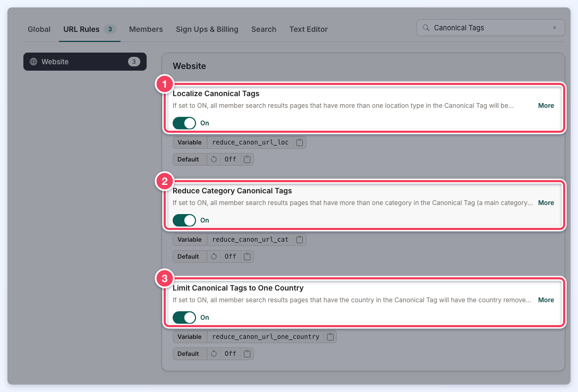This screenshot has height=392, width=578.
Task: Click the Localize Canonical Tags heading
Action: tap(216, 93)
